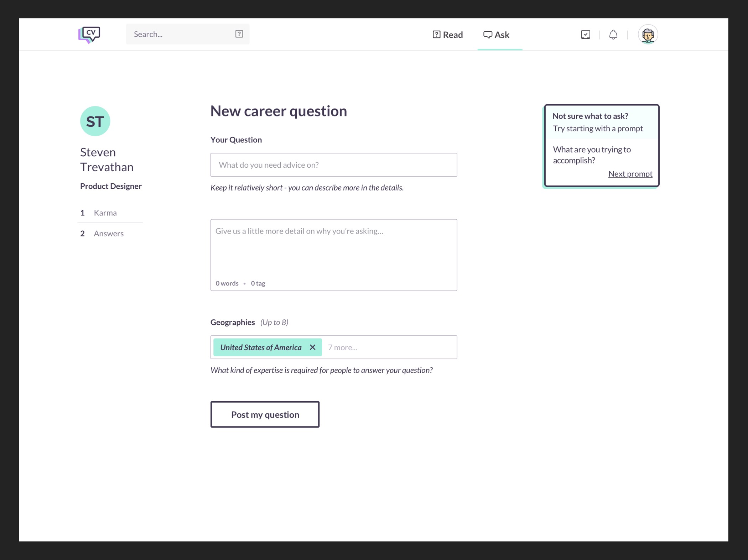Open the Answers stat in sidebar

[x=108, y=234]
